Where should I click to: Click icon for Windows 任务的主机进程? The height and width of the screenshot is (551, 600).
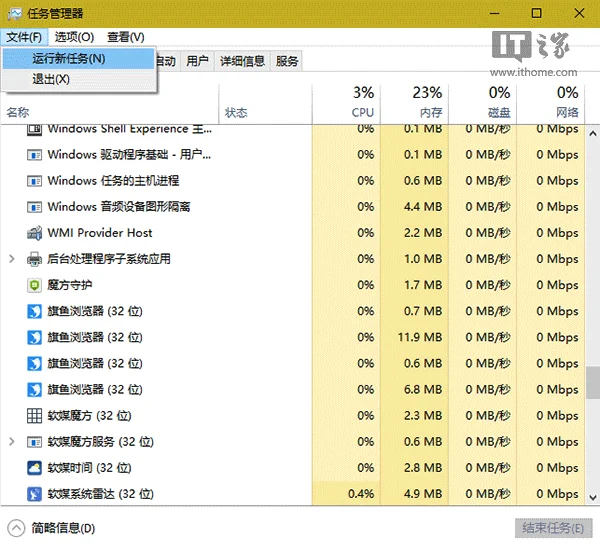click(x=34, y=181)
